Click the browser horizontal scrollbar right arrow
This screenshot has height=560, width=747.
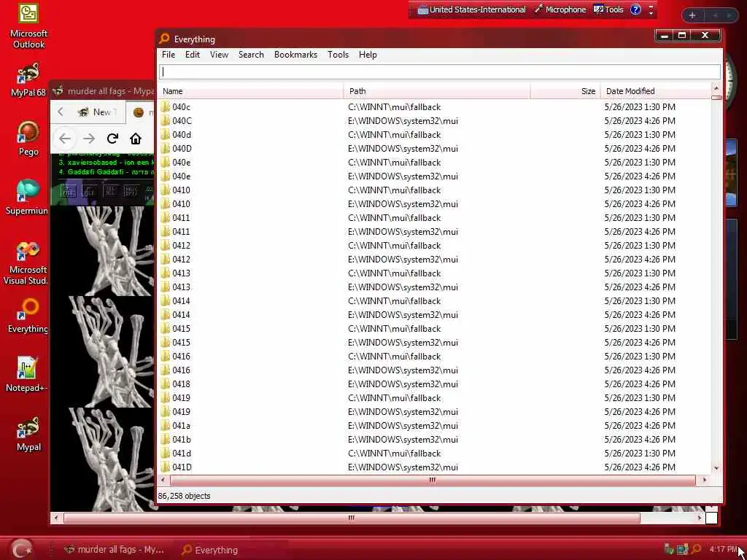(x=700, y=518)
